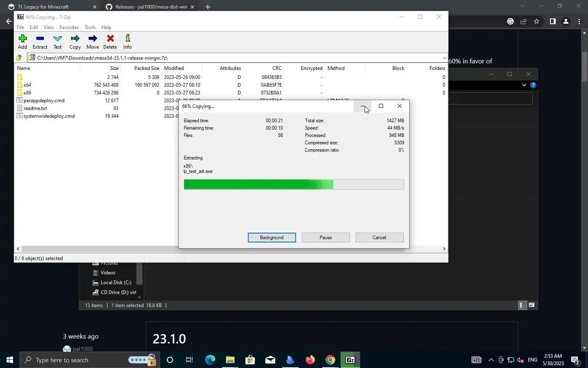Open the File menu in 7-Zip
Viewport: 588px width, 368px height.
(20, 27)
